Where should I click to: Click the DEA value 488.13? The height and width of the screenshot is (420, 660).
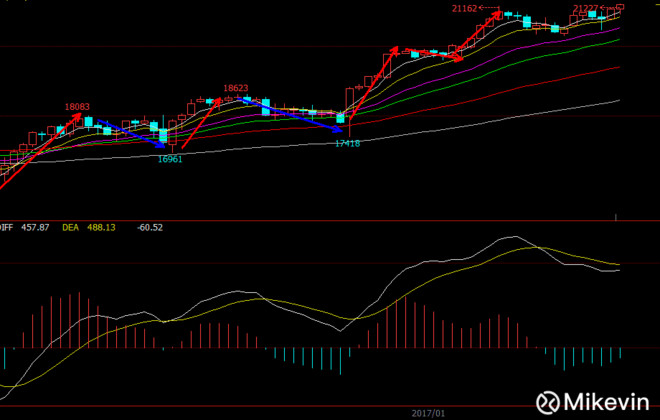tap(101, 228)
